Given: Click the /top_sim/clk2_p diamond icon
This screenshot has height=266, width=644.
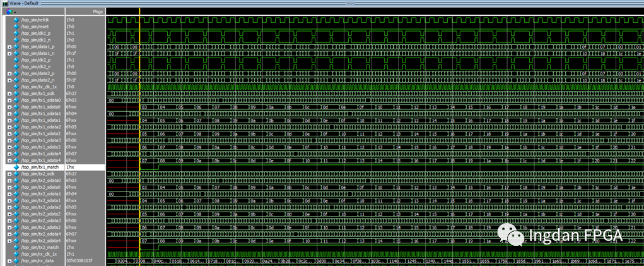Looking at the screenshot, I should tap(16, 60).
